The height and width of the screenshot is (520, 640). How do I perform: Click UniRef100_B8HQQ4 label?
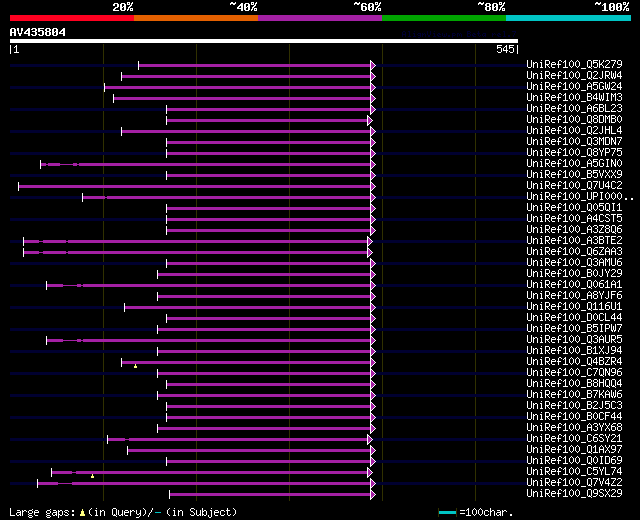click(574, 384)
